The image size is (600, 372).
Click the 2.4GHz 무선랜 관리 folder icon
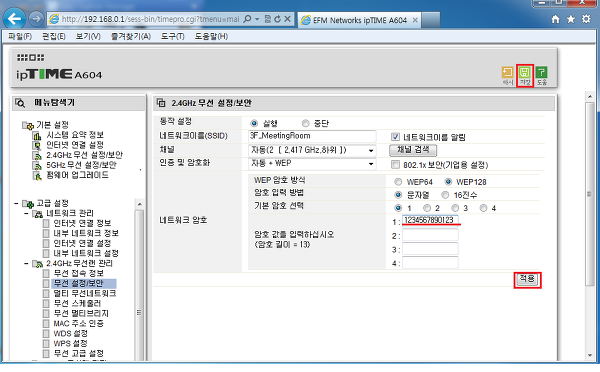coord(38,264)
